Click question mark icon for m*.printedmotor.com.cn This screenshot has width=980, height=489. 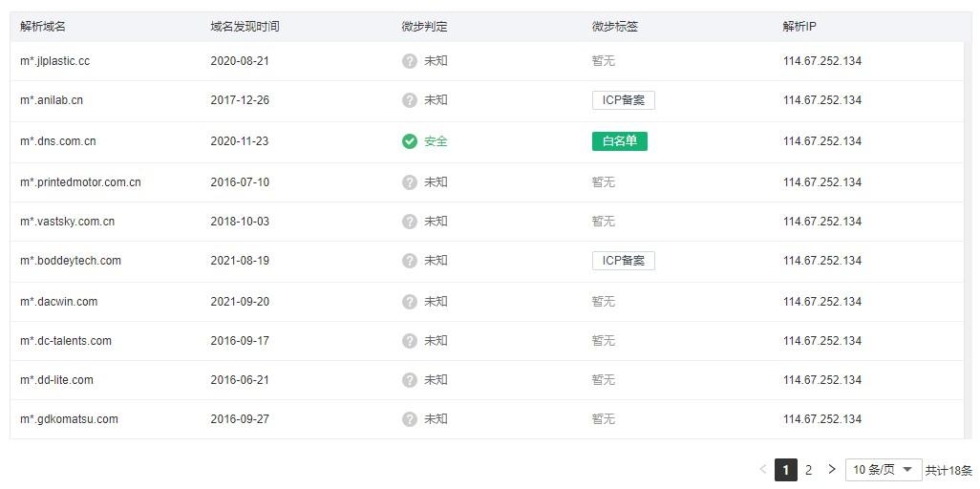(x=410, y=182)
